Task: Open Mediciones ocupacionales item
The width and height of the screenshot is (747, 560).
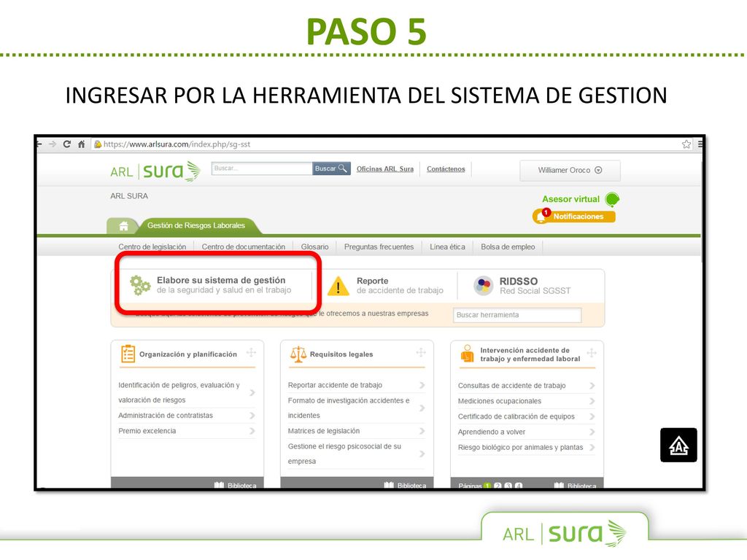Action: (x=527, y=401)
